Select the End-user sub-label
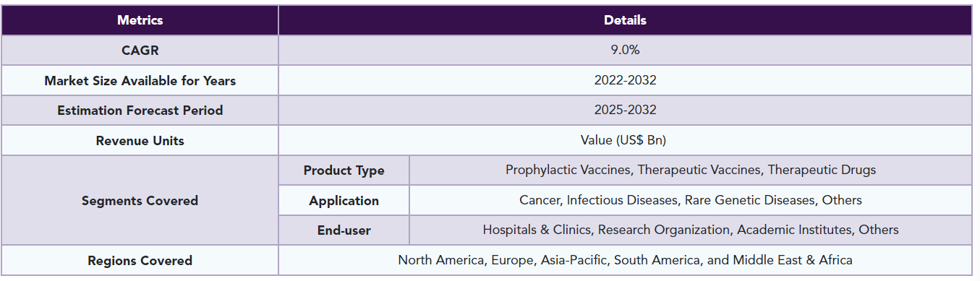 pyautogui.click(x=344, y=230)
